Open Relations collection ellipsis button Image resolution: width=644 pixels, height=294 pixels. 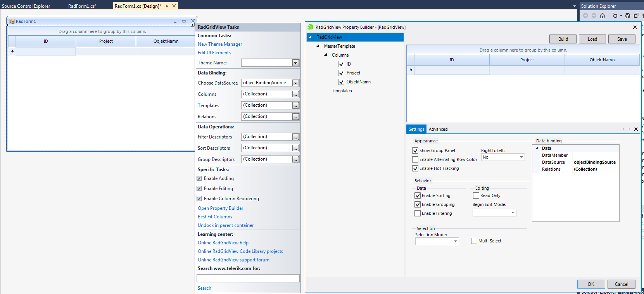[295, 117]
